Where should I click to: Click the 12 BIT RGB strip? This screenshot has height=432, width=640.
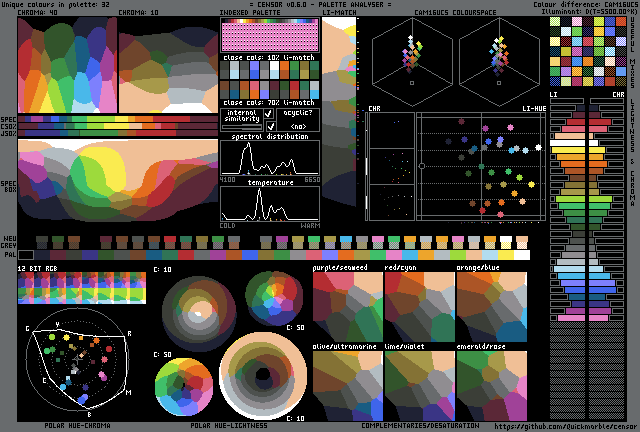coord(82,288)
